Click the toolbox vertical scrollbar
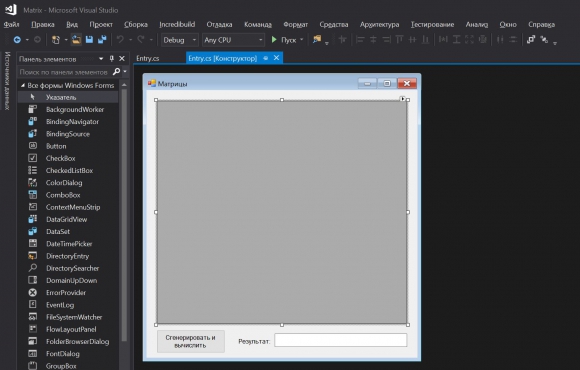The height and width of the screenshot is (370, 580). click(124, 215)
